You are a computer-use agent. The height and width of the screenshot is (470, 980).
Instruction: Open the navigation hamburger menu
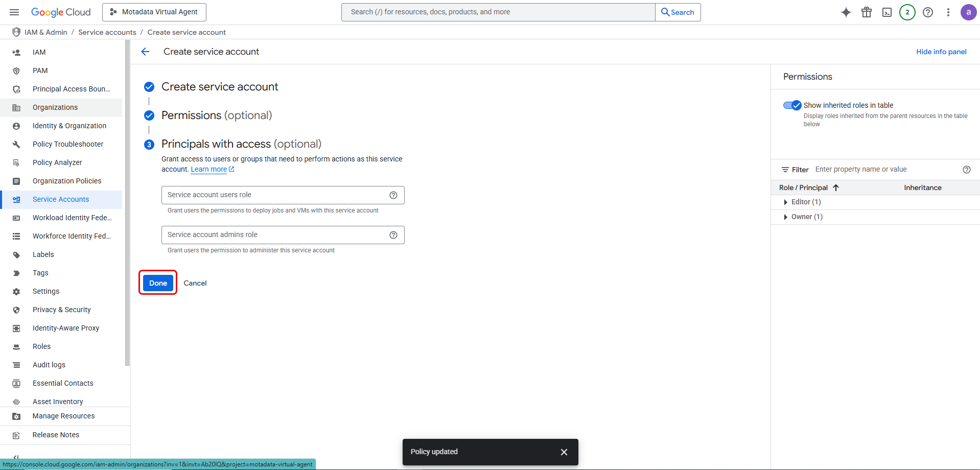pyautogui.click(x=14, y=12)
